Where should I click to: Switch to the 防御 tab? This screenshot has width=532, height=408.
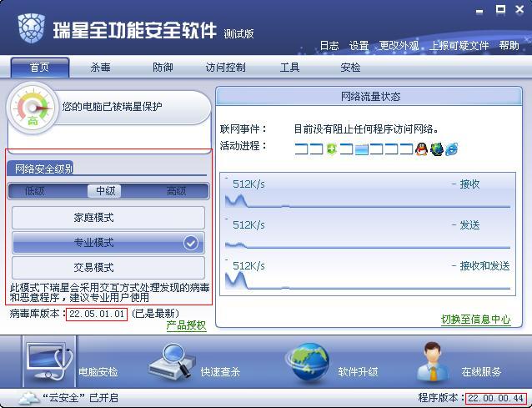163,68
